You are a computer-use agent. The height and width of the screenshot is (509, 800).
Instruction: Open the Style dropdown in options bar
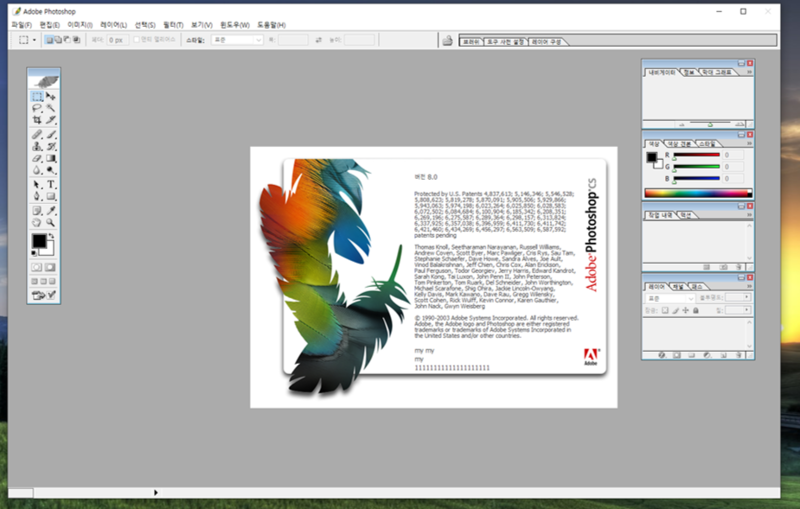pos(237,40)
